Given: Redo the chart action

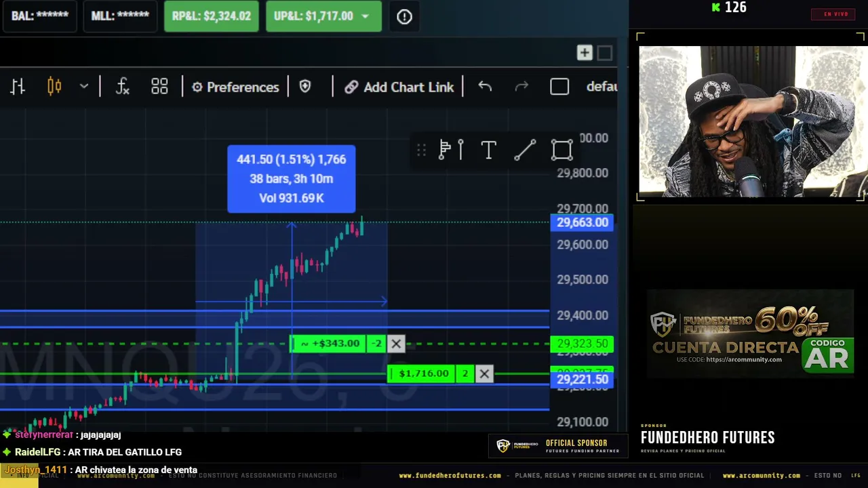Looking at the screenshot, I should (x=521, y=87).
